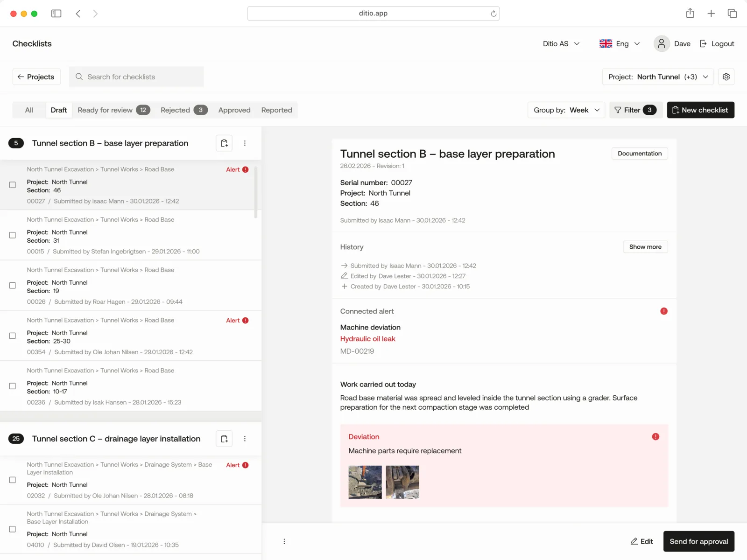Viewport: 747px width, 560px height.
Task: Click the Filter button with funnel icon
Action: (x=635, y=110)
